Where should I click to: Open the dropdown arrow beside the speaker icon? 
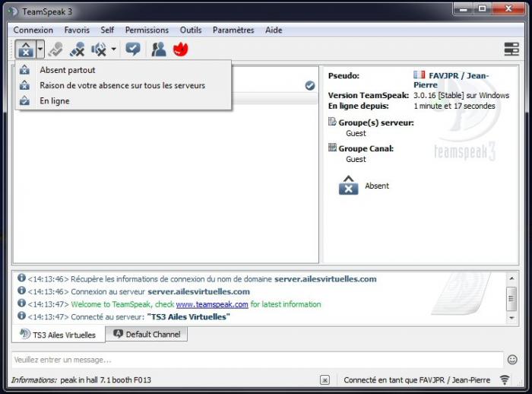click(114, 49)
